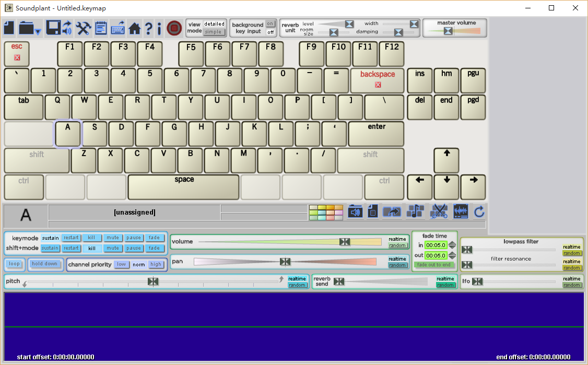Click the new keymap file icon
588x365 pixels.
point(9,28)
